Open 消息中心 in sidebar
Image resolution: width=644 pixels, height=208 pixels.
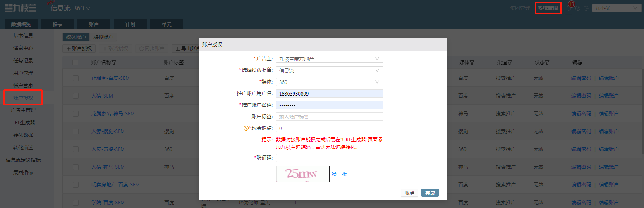tap(23, 48)
